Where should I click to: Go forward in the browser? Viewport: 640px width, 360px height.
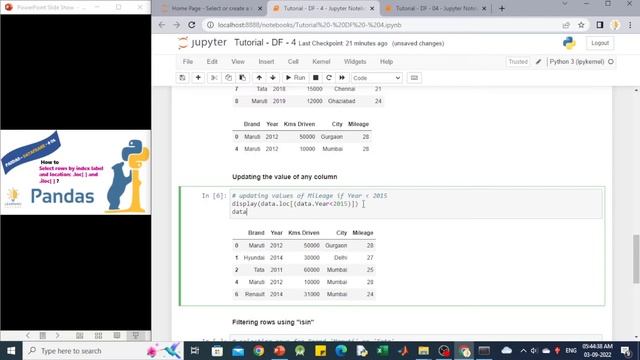tap(176, 25)
